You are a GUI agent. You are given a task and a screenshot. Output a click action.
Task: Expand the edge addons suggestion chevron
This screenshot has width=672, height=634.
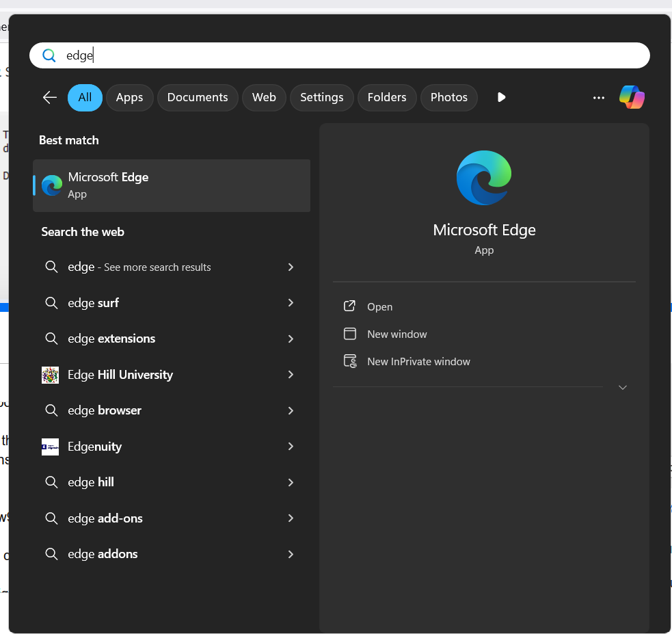(x=291, y=554)
